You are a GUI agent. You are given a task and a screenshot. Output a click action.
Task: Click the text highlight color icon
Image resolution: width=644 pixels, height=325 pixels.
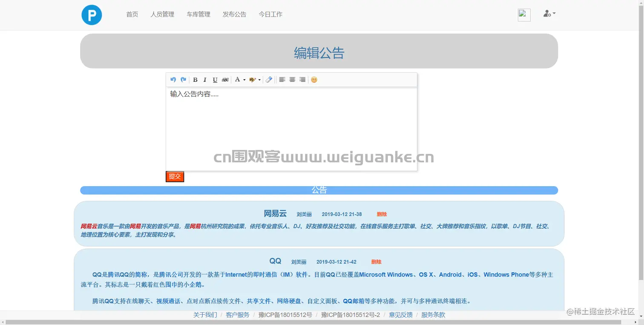tap(252, 80)
